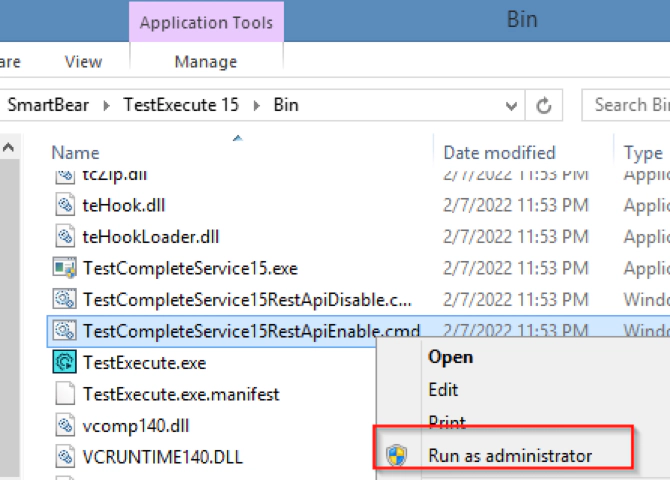Expand the TestExecute 15 breadcrumb chevron

tap(256, 104)
